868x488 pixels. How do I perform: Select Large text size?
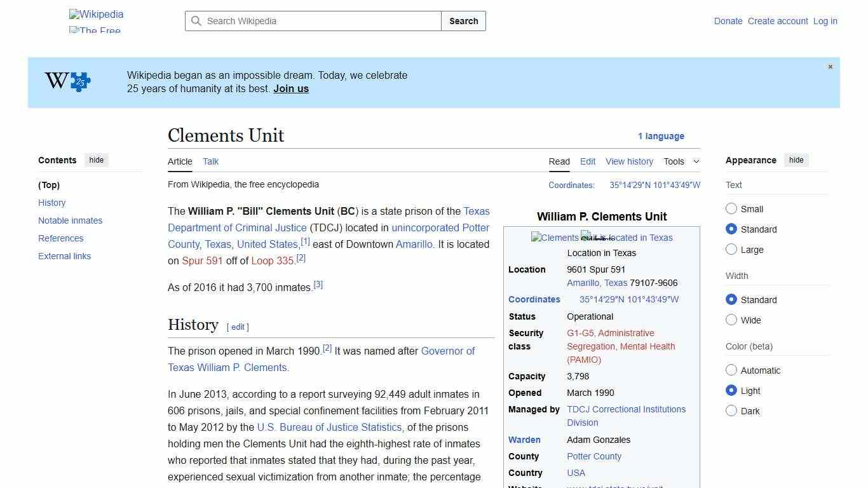click(731, 249)
